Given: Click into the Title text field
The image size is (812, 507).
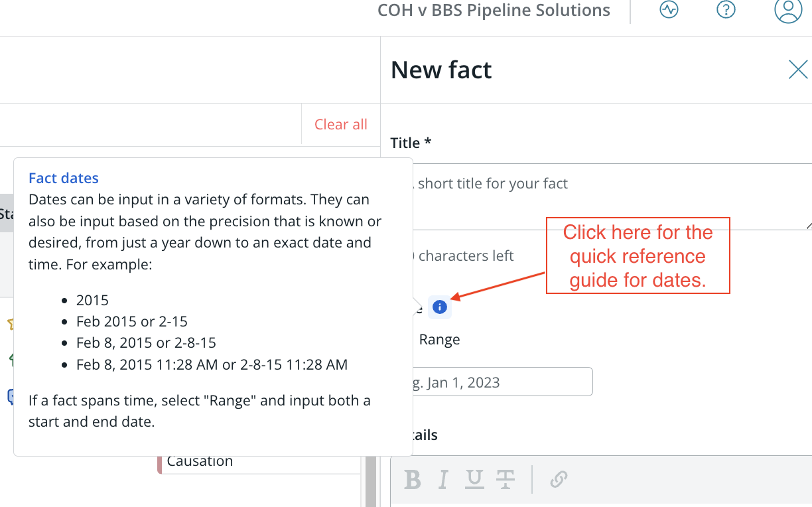Looking at the screenshot, I should coord(601,196).
